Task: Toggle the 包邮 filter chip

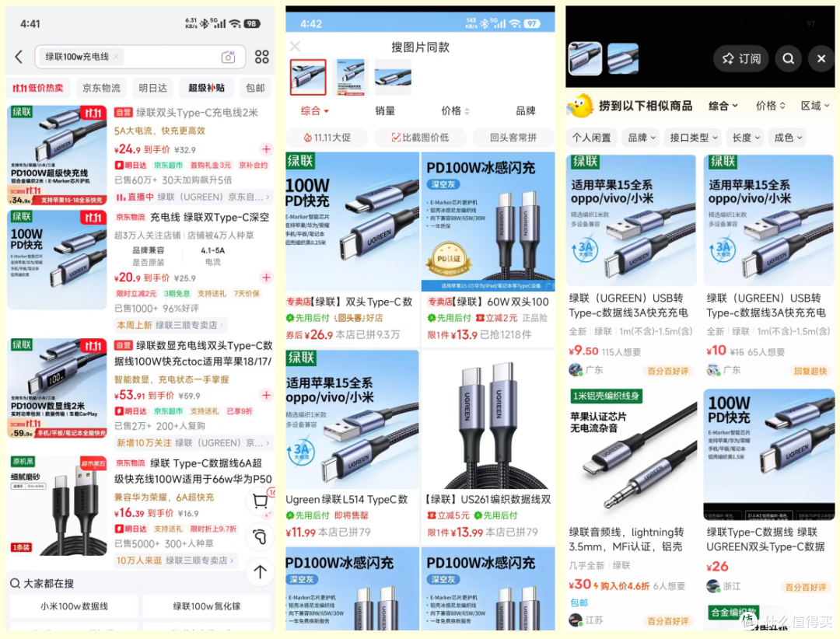Action: (x=255, y=88)
